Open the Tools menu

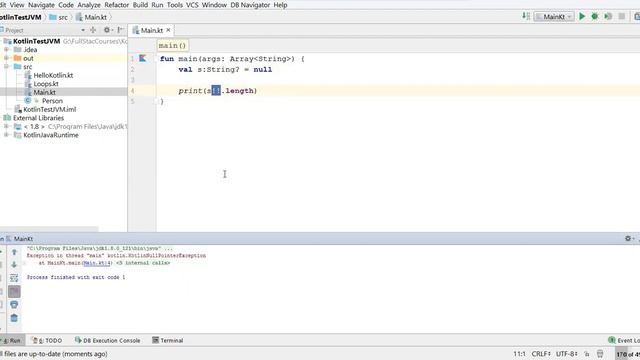[x=175, y=5]
